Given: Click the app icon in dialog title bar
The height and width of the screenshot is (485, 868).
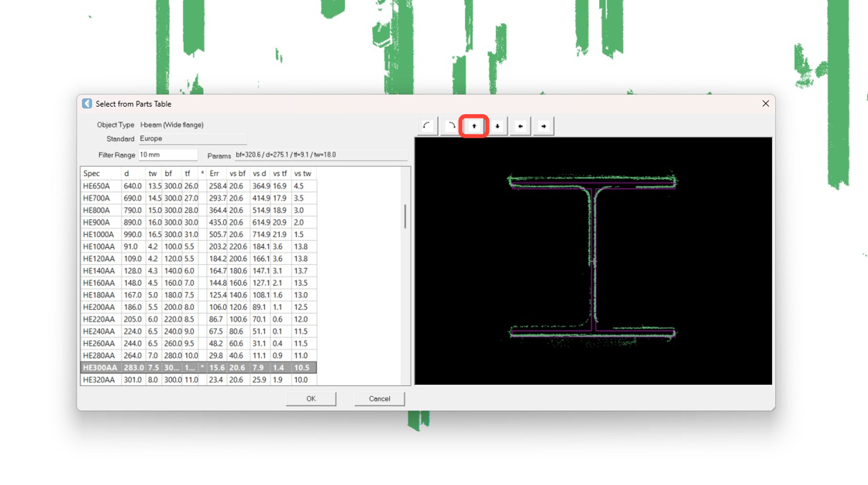Looking at the screenshot, I should click(87, 104).
